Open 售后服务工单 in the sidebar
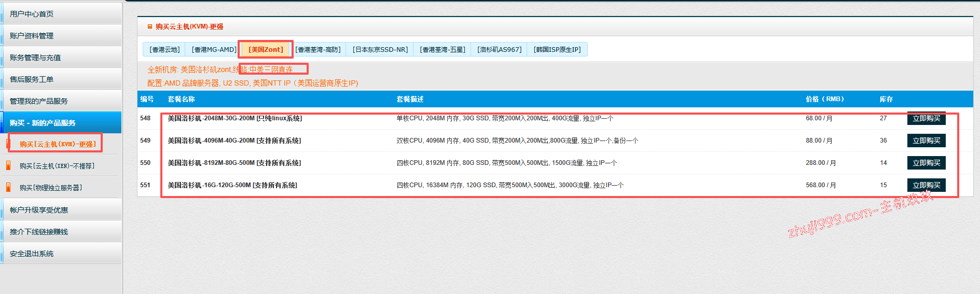The width and height of the screenshot is (980, 294). click(32, 79)
